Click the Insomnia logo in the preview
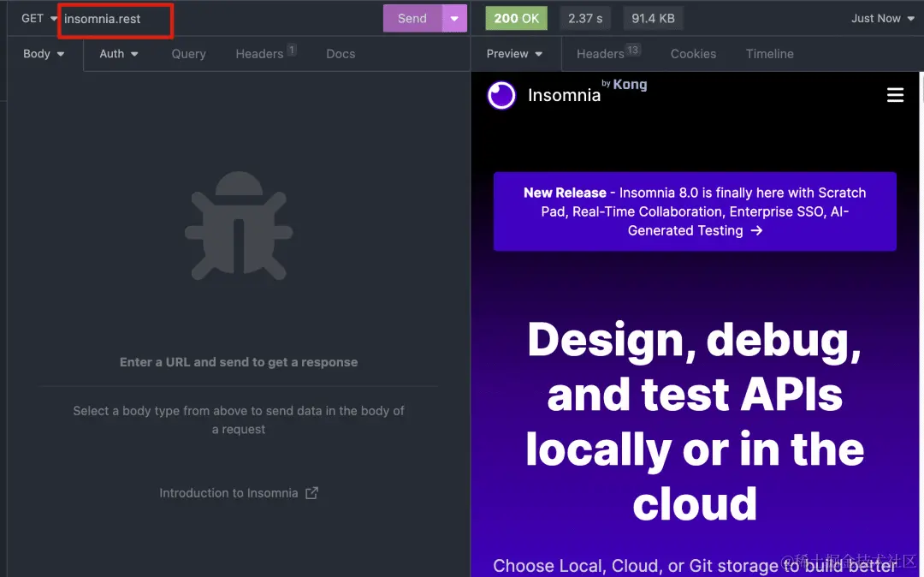This screenshot has width=924, height=577. (x=501, y=96)
